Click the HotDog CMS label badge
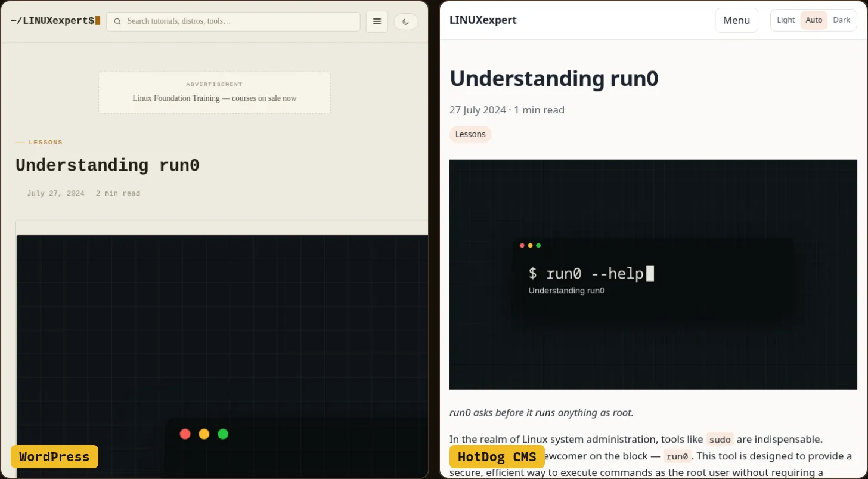 [x=497, y=457]
